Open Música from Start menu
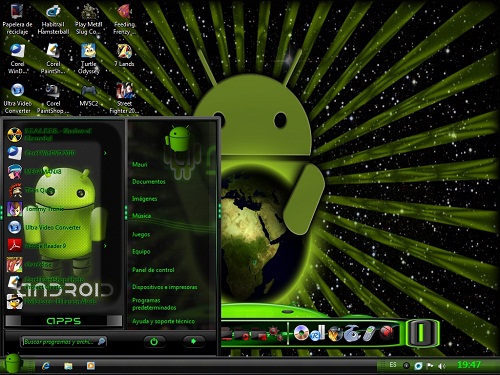This screenshot has width=500, height=375. pos(141,216)
